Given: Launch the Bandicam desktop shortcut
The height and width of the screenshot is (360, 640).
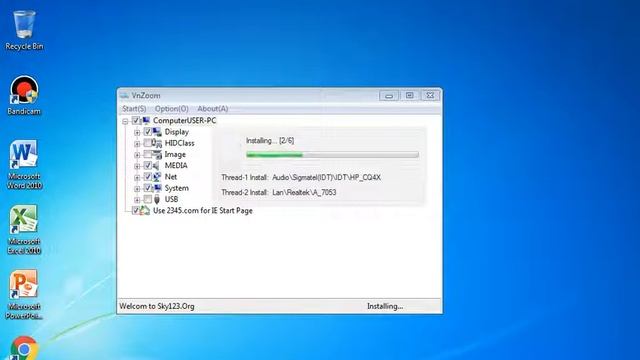Looking at the screenshot, I should click(x=24, y=95).
